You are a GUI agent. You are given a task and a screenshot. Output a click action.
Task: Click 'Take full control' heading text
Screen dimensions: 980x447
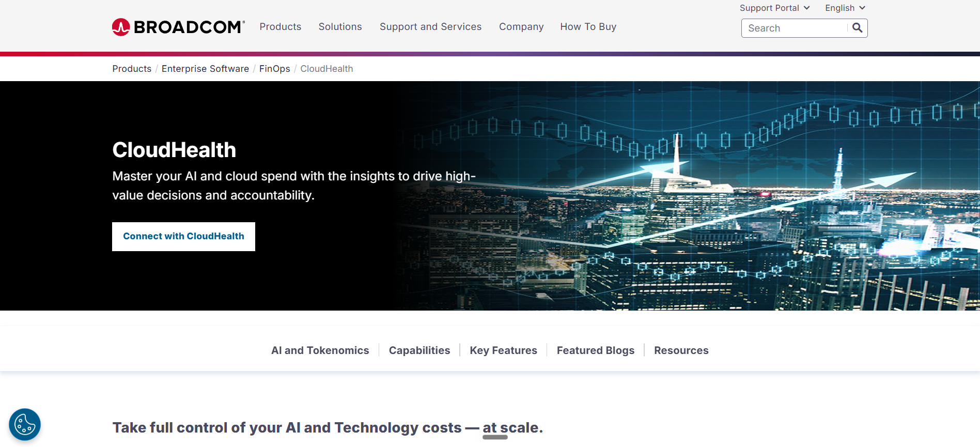(x=328, y=428)
